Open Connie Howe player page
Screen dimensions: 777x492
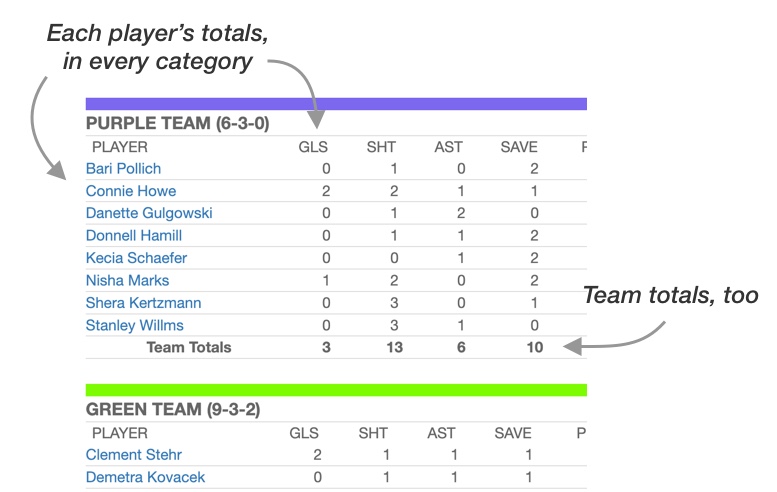click(x=131, y=191)
